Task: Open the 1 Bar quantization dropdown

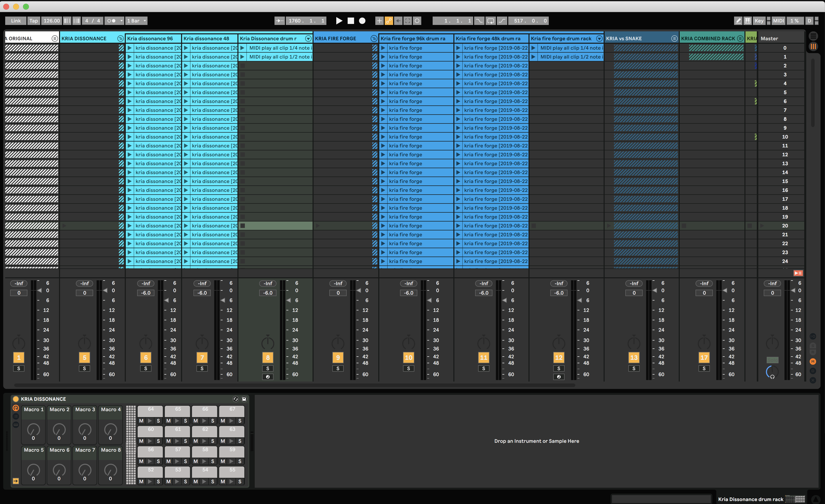Action: click(137, 21)
